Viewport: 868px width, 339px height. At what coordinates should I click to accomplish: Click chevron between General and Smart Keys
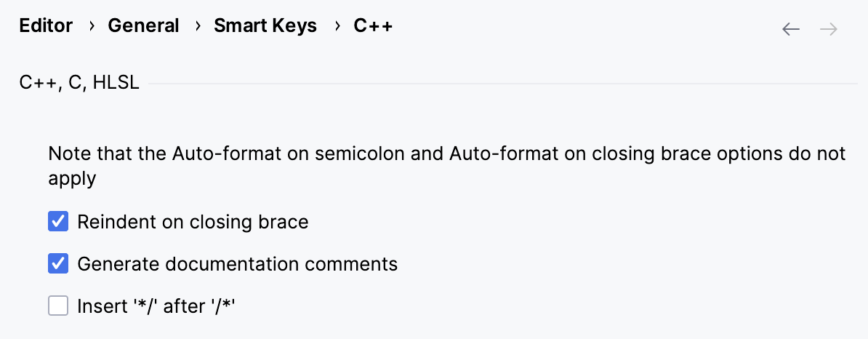coord(197,27)
